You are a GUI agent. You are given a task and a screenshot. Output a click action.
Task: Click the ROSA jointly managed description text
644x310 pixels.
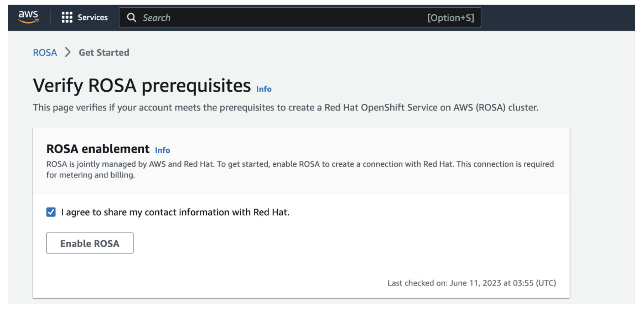click(300, 169)
